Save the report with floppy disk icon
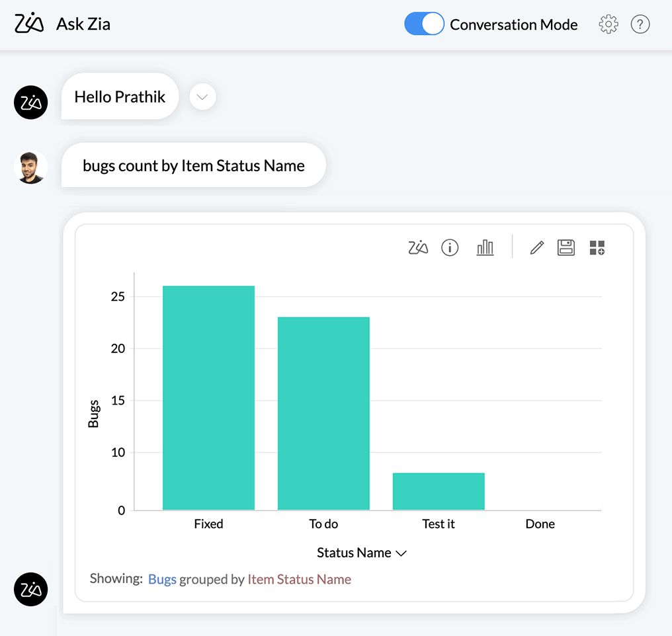The image size is (672, 636). click(x=566, y=248)
